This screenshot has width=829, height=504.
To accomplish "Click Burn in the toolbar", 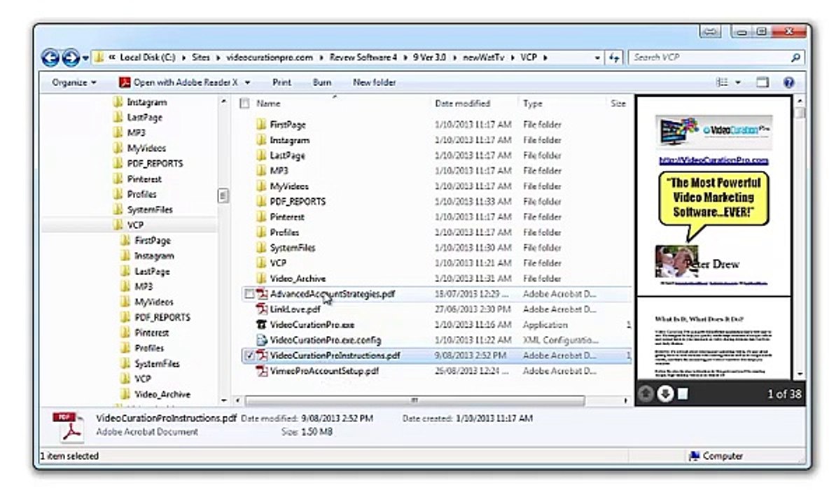I will click(x=322, y=83).
